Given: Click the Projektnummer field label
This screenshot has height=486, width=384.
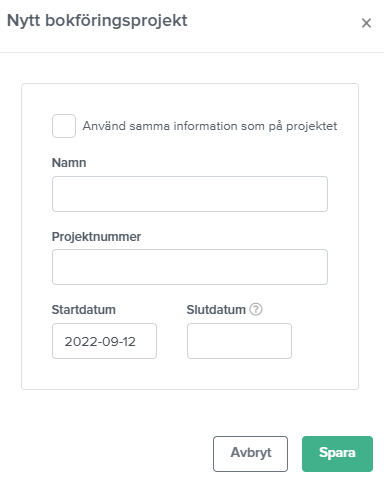Looking at the screenshot, I should click(x=96, y=236).
